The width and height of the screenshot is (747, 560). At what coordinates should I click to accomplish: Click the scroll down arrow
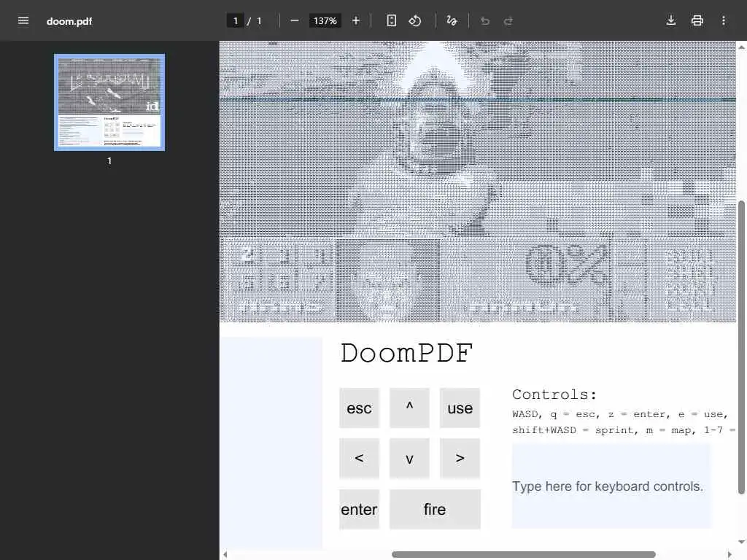(x=741, y=542)
